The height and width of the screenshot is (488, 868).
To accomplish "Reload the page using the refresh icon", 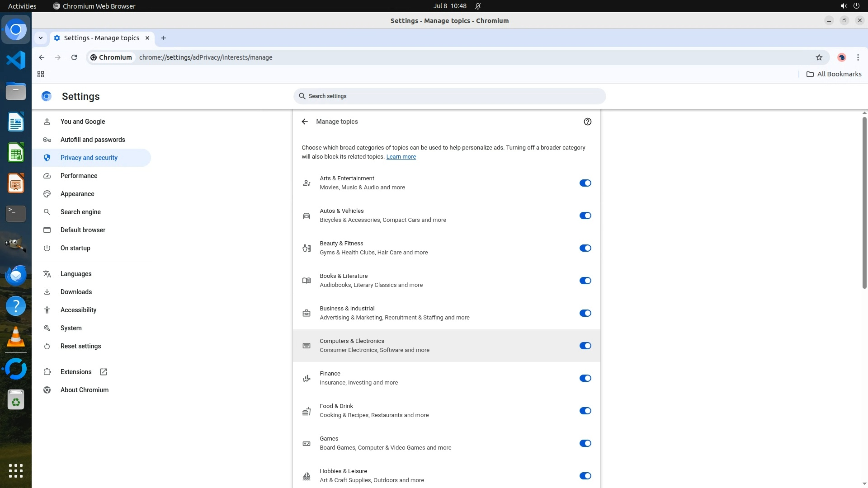I will (74, 57).
